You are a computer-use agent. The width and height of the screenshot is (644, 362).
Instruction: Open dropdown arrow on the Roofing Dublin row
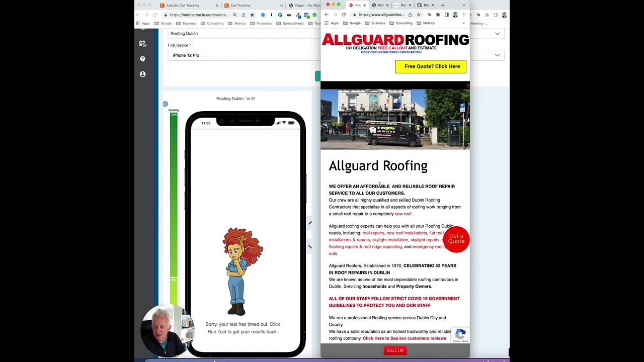[x=497, y=34]
